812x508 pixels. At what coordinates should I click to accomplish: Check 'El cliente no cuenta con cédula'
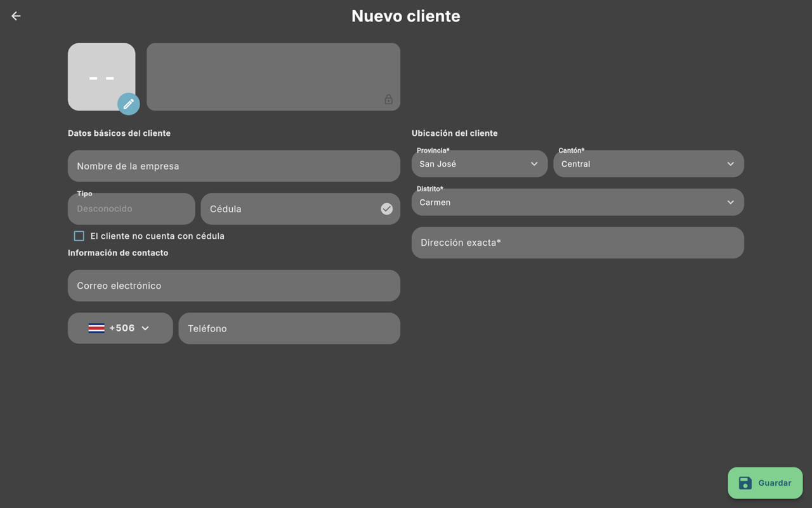79,236
